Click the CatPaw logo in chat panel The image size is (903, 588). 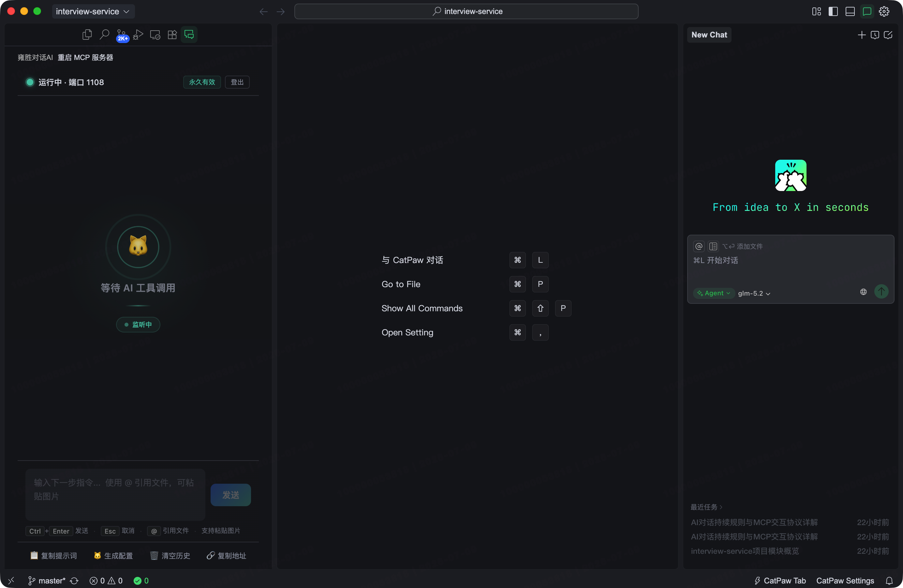(x=791, y=175)
